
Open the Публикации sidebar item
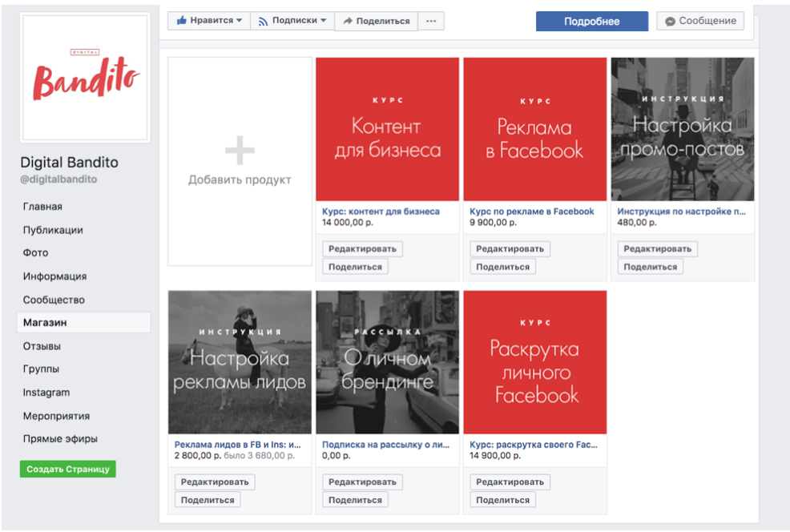(x=53, y=230)
